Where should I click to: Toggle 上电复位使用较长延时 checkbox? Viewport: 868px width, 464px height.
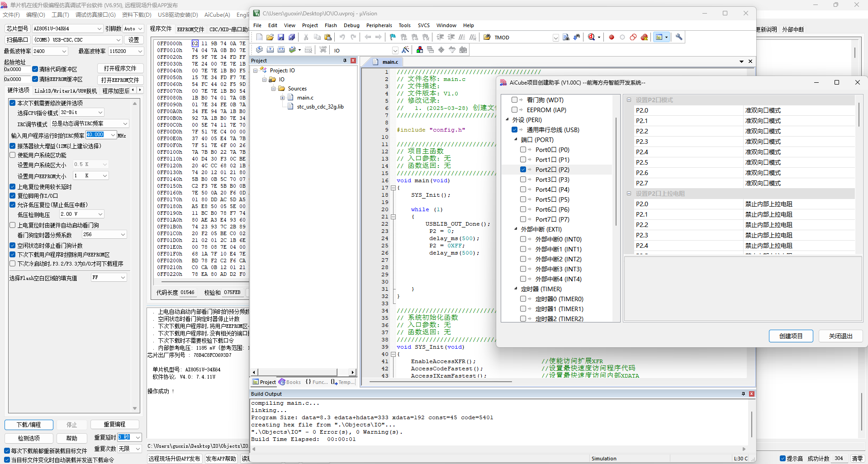tap(13, 187)
